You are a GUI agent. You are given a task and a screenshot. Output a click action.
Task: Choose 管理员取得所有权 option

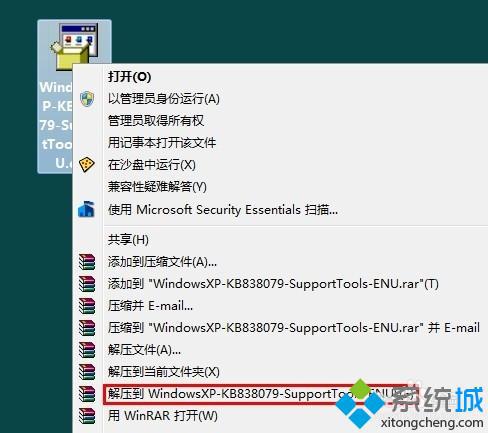[156, 121]
